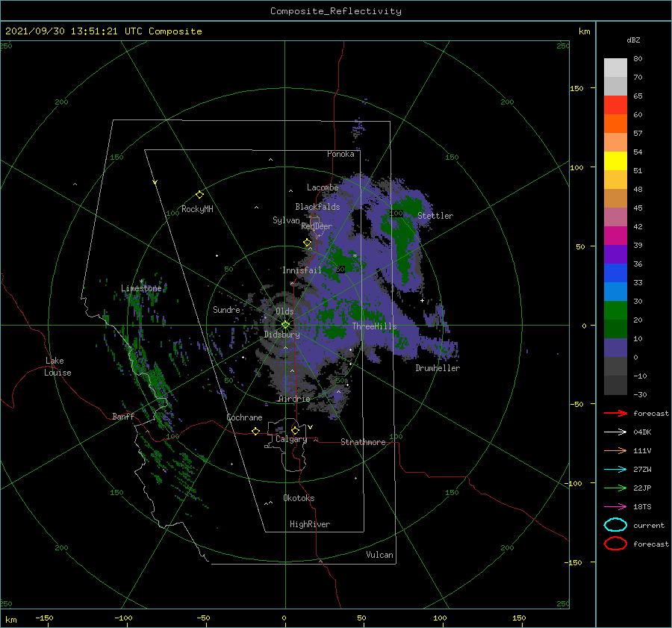Screen dimensions: 672x628
Task: Click the Didsbury city label
Action: pos(282,335)
